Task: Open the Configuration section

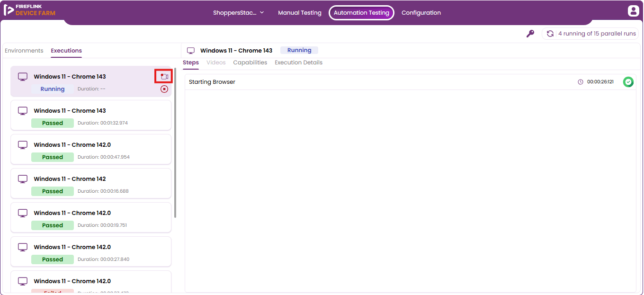Action: 421,13
